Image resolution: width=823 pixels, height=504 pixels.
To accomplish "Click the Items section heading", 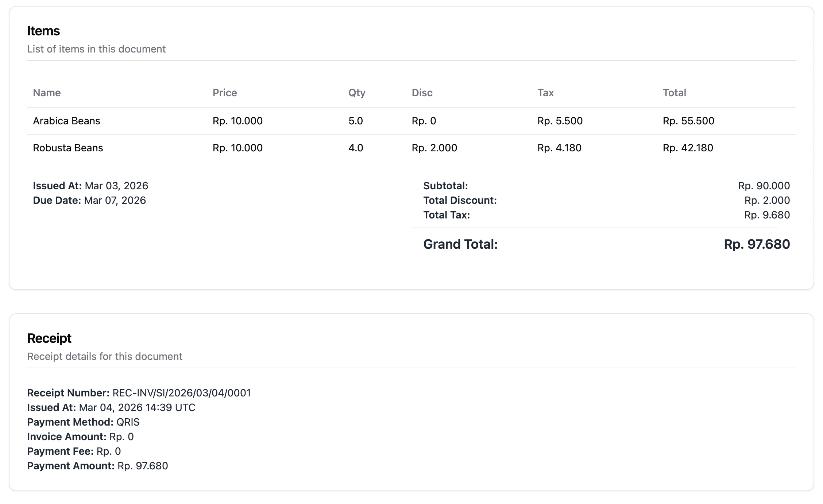I will pyautogui.click(x=43, y=31).
